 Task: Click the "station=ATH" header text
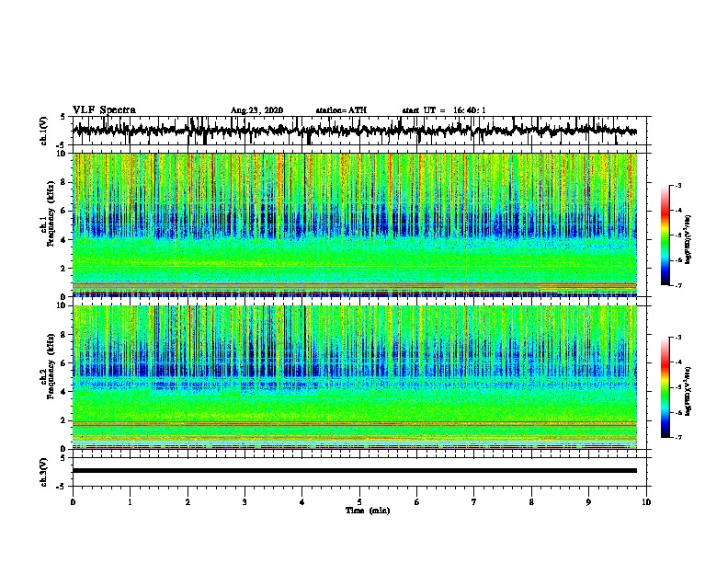(x=341, y=110)
